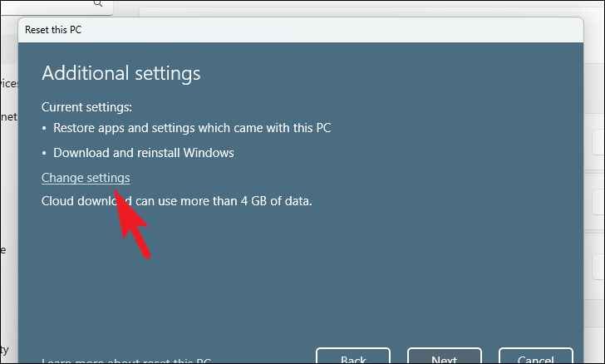
Task: Proceed with the Next button
Action: point(445,356)
